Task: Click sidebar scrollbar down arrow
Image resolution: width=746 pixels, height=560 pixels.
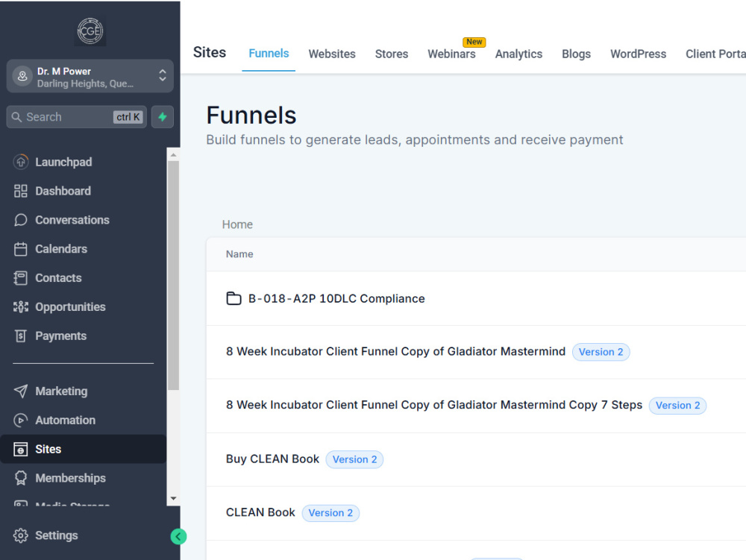Action: pos(173,499)
